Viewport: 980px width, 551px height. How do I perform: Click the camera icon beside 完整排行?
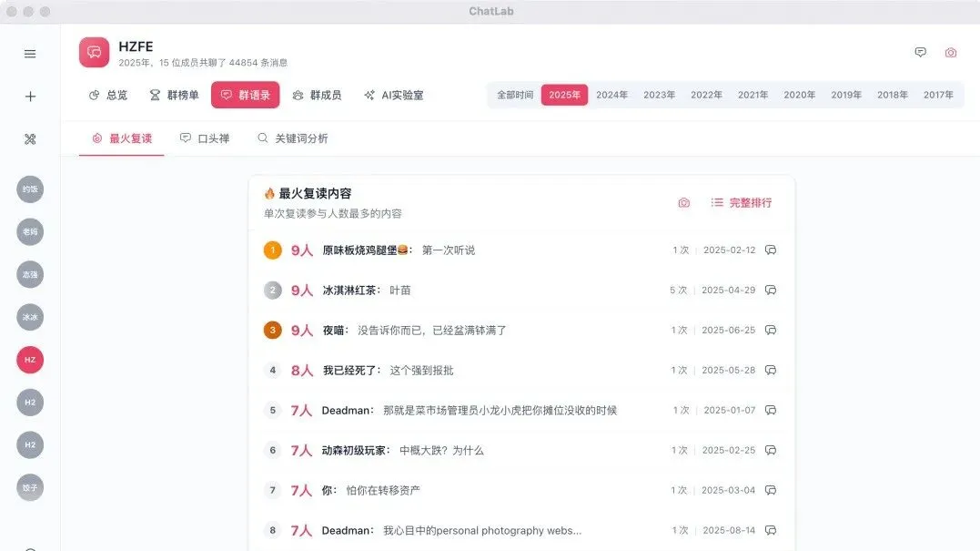[x=683, y=202]
